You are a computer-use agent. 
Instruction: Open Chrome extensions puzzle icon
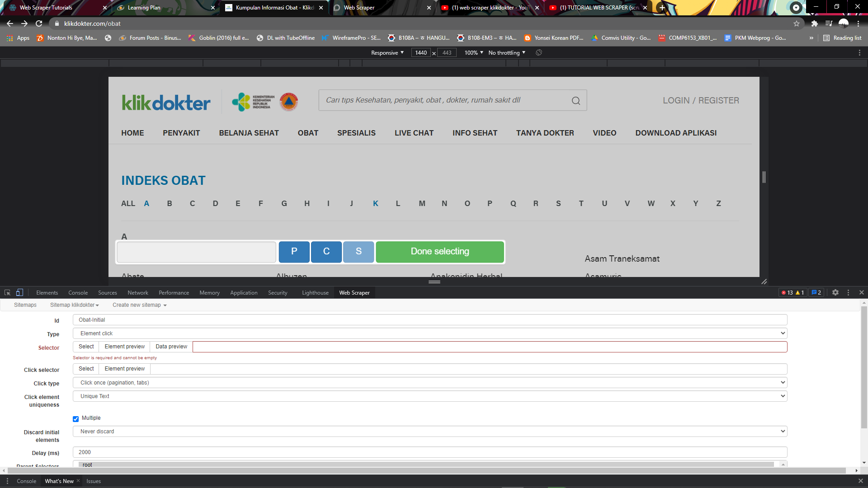814,23
